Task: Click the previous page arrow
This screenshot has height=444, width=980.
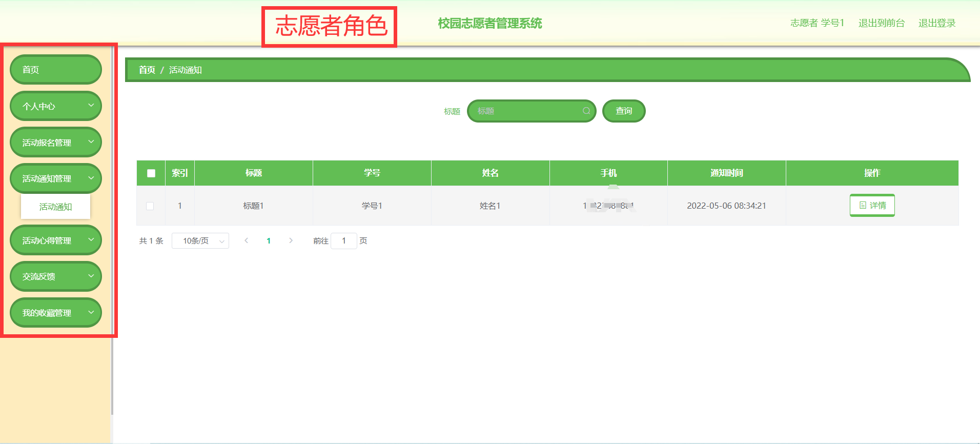Action: click(x=247, y=240)
